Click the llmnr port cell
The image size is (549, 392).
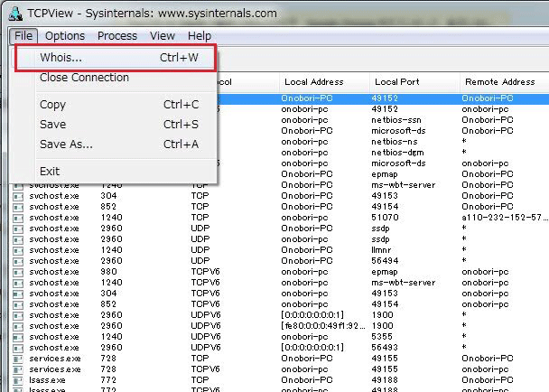(381, 250)
